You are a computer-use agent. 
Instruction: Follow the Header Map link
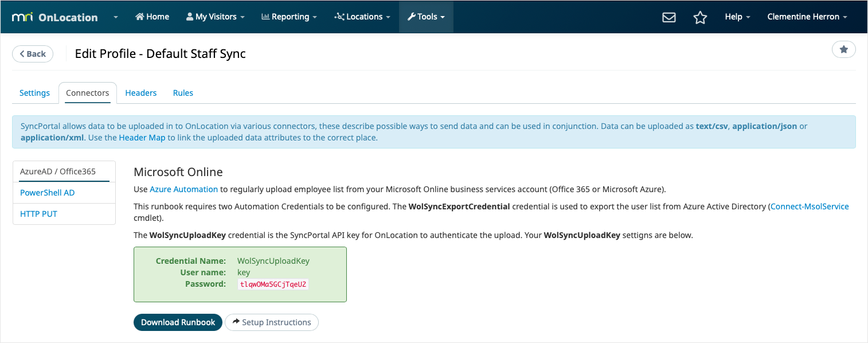coord(142,138)
